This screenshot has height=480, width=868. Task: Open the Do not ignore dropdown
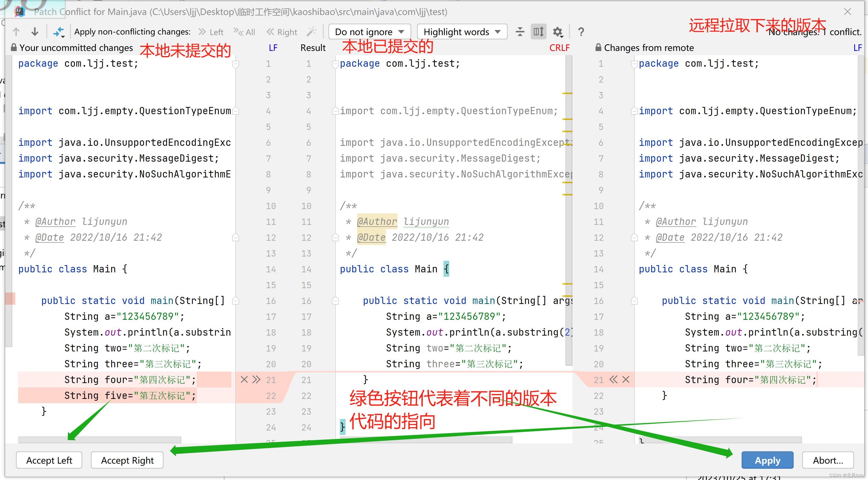tap(369, 32)
